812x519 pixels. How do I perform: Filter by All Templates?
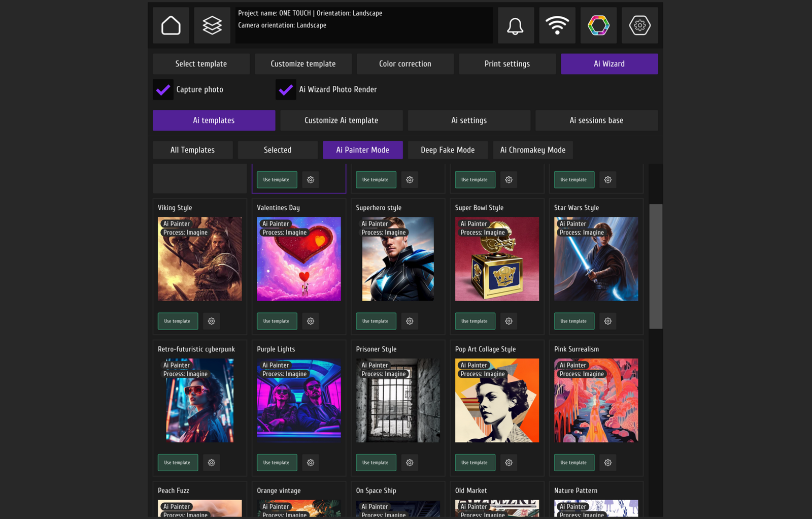(x=192, y=150)
